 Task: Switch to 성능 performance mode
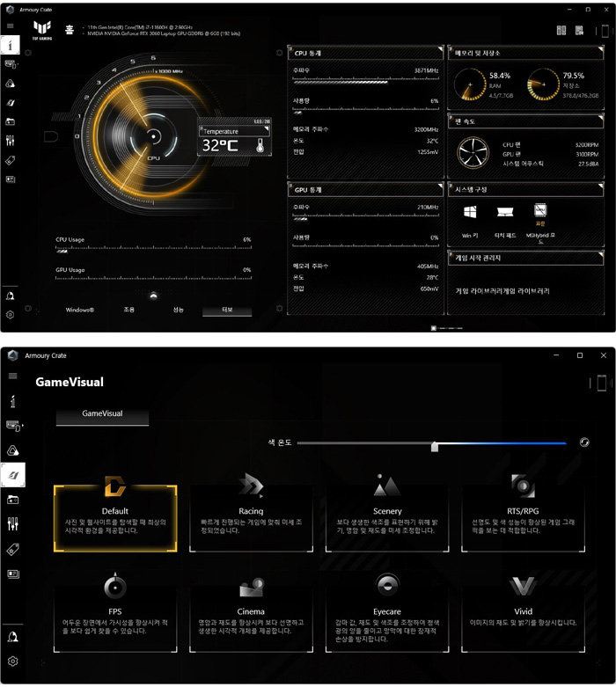point(178,310)
